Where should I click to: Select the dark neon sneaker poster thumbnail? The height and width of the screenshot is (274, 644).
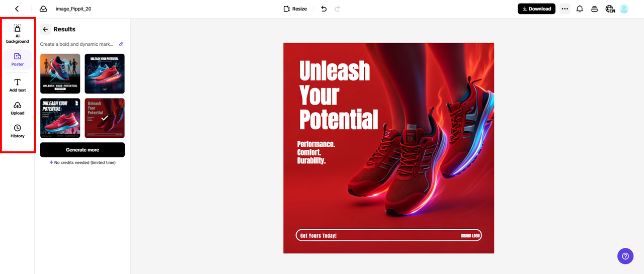(105, 74)
